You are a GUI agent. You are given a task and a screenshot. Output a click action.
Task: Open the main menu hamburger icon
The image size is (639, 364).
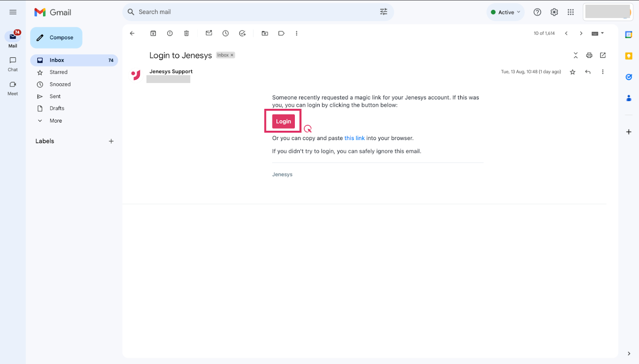(x=13, y=12)
